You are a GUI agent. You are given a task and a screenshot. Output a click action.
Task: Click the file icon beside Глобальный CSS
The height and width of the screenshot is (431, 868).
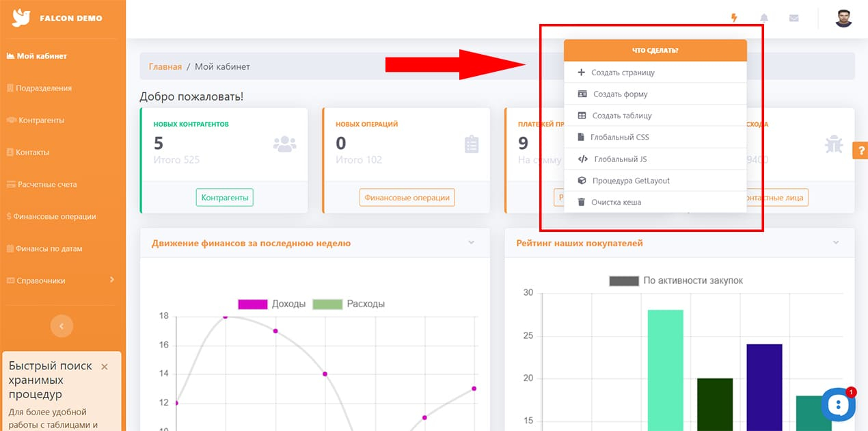click(x=581, y=137)
